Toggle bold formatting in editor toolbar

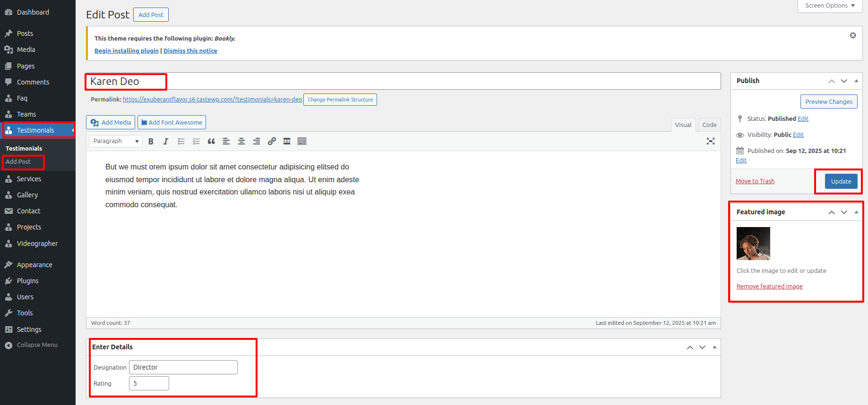(151, 142)
